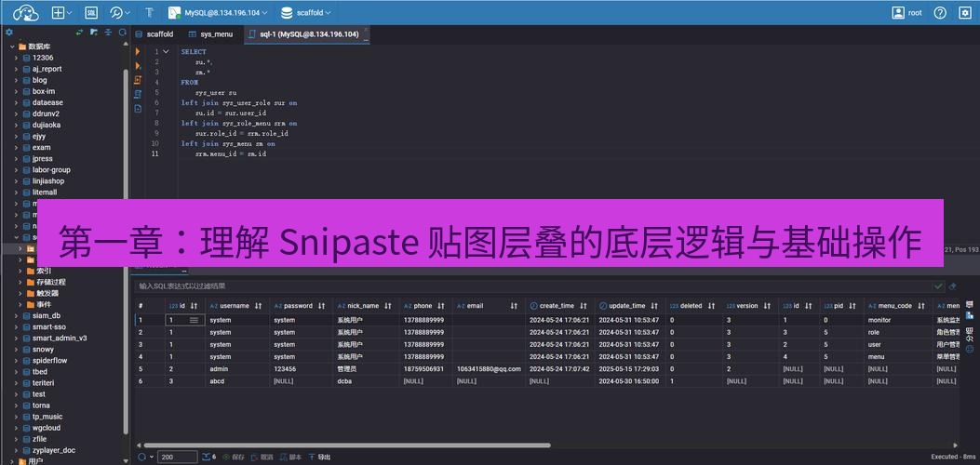Open the navigator panel settings gear

click(x=8, y=33)
